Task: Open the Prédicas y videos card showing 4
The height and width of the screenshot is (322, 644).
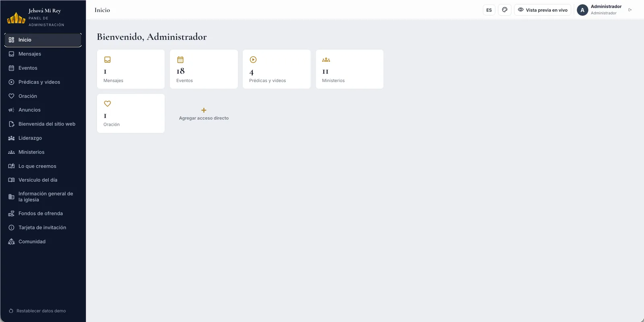Action: (x=277, y=69)
